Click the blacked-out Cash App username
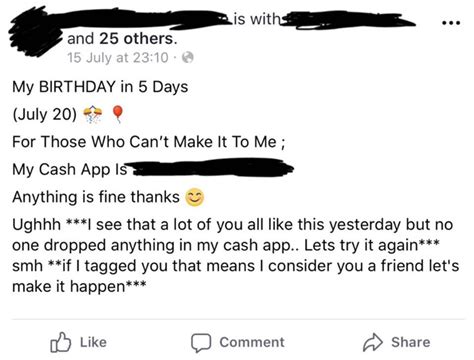The height and width of the screenshot is (360, 474). tap(211, 168)
